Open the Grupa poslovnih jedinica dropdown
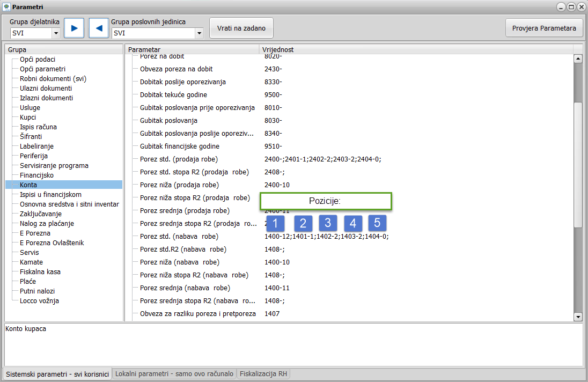The height and width of the screenshot is (382, 588). (199, 33)
